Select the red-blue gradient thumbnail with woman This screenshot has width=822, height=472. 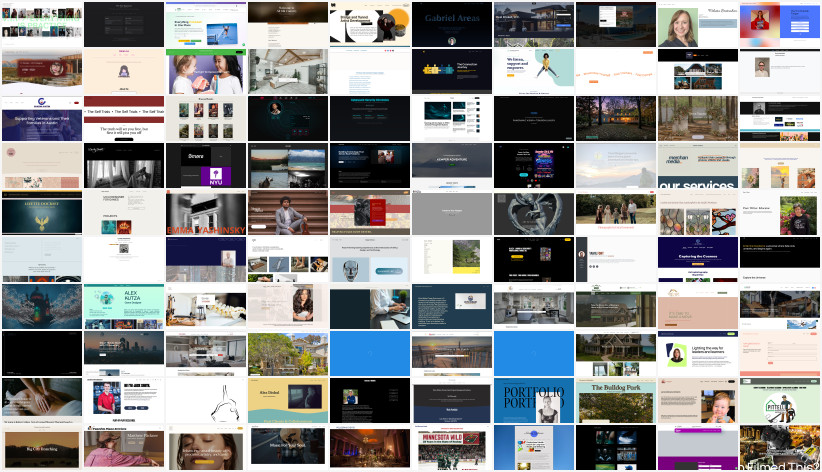pos(780,24)
